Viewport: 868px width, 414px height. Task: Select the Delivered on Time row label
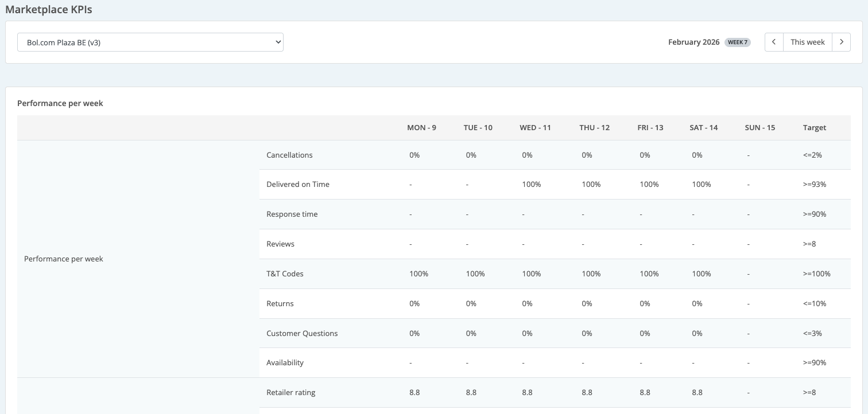click(x=298, y=185)
